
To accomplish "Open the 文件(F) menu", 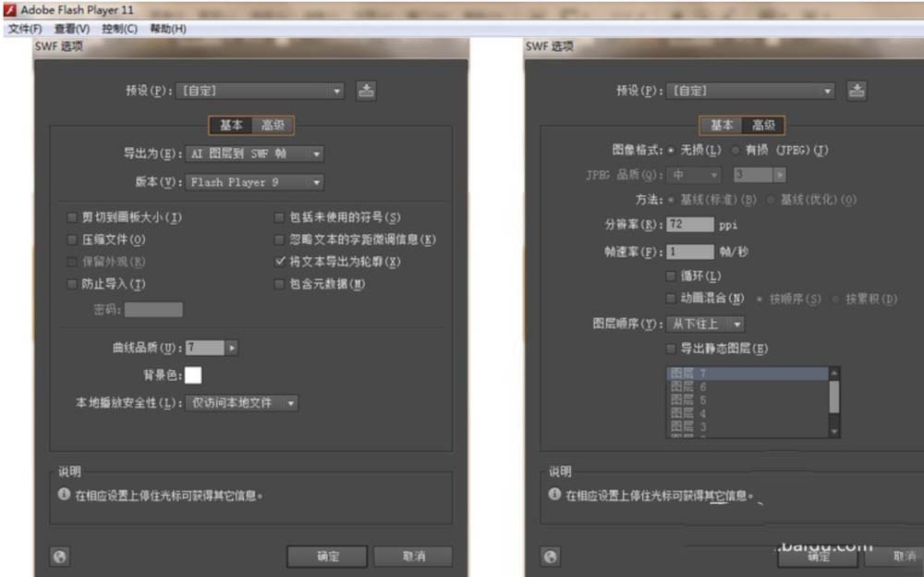I will coord(25,29).
